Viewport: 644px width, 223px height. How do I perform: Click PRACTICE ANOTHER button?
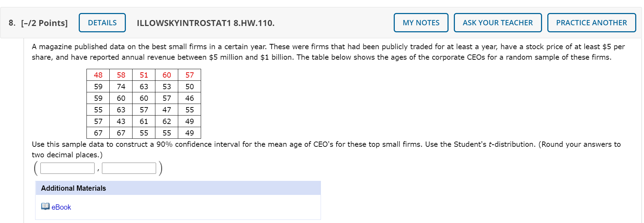(x=591, y=23)
